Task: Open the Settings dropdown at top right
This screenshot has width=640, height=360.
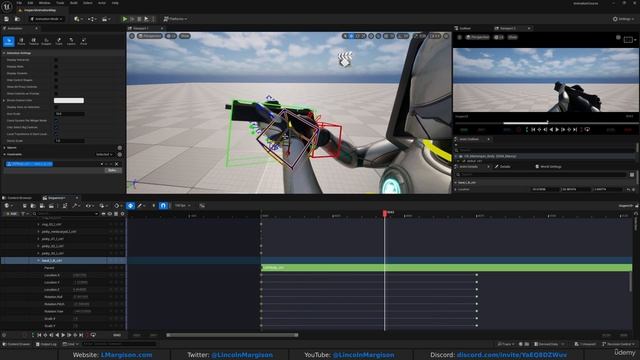Action: (x=623, y=19)
